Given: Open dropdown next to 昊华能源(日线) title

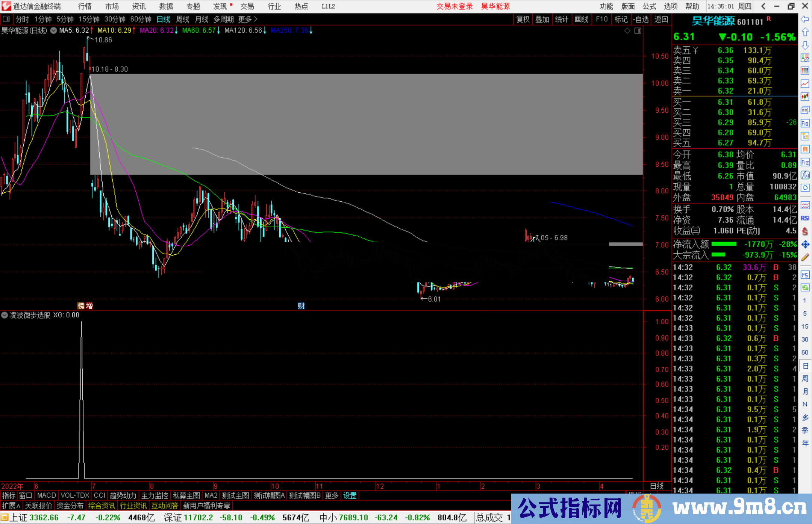Looking at the screenshot, I should tap(53, 30).
